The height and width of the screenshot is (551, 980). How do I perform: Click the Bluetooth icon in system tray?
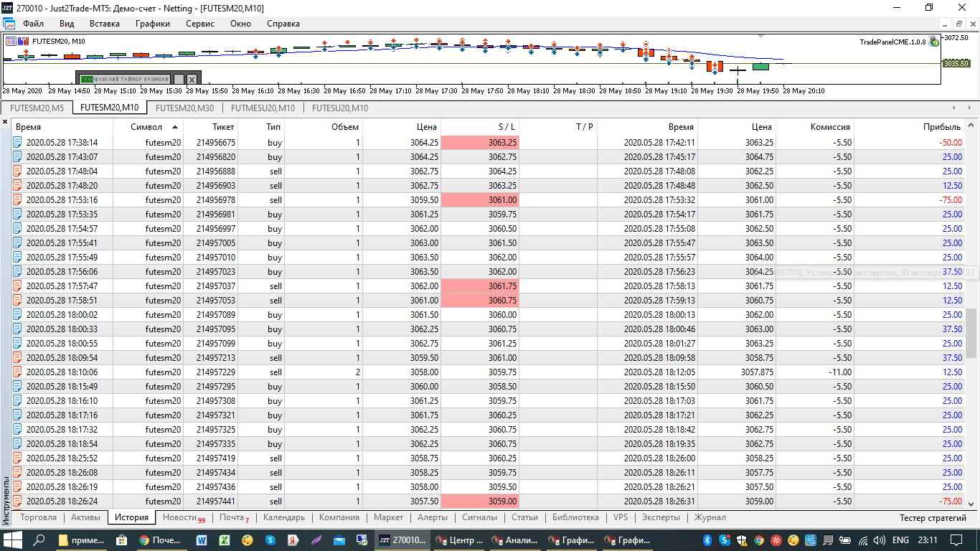706,540
